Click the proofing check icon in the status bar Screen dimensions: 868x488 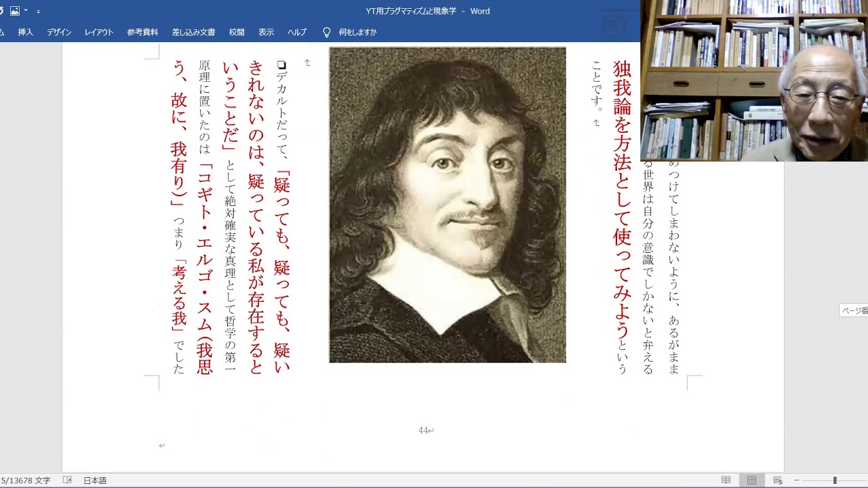[67, 480]
